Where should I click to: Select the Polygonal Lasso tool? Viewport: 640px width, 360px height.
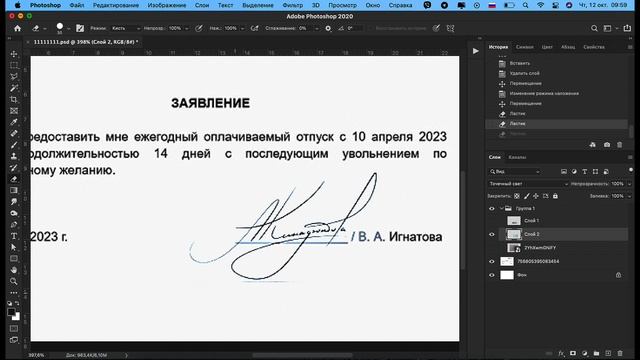pyautogui.click(x=14, y=77)
